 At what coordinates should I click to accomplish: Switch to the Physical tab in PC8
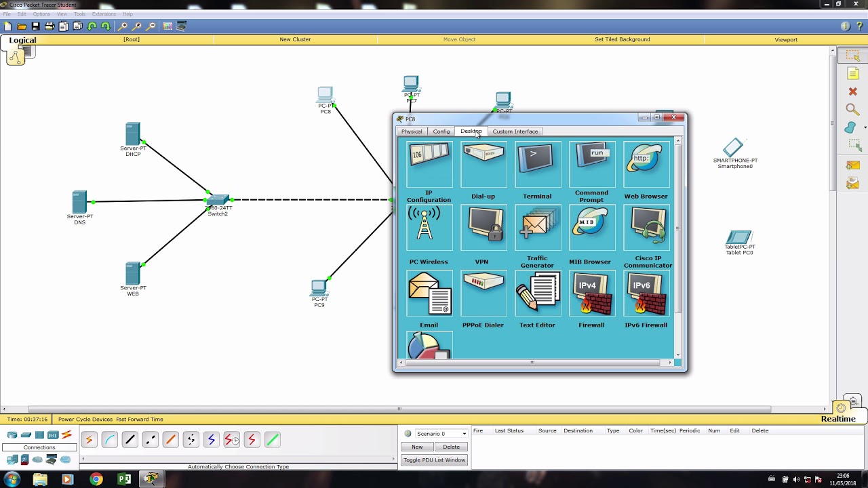click(x=412, y=131)
